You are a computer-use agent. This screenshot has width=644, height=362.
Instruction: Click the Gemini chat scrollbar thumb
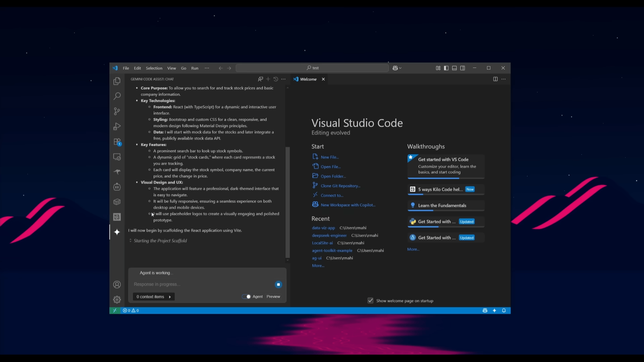[x=287, y=202]
